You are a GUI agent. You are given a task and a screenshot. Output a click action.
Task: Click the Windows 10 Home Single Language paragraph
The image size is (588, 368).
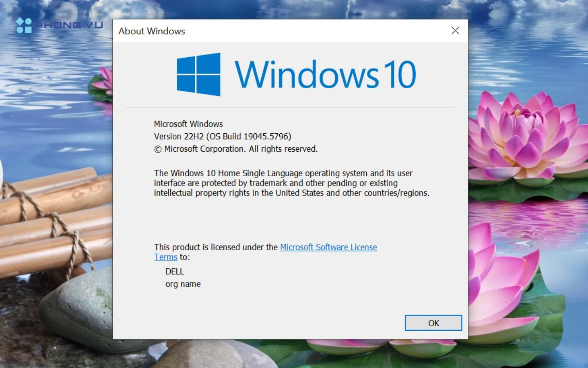click(x=291, y=183)
